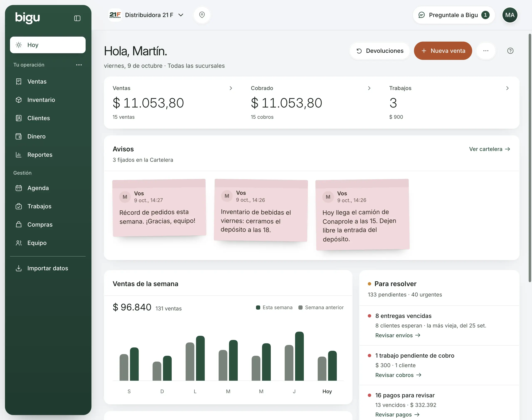Select Hoy in the sidebar

pos(48,45)
